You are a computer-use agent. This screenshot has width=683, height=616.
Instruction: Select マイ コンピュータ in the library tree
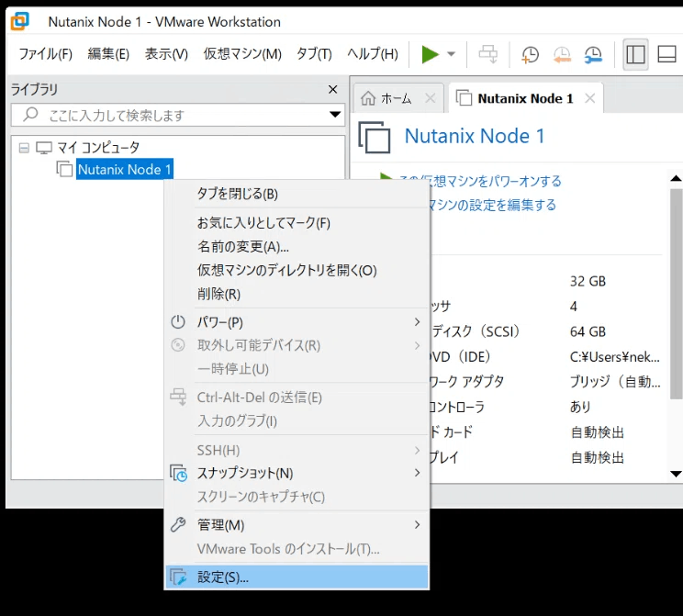[x=97, y=148]
